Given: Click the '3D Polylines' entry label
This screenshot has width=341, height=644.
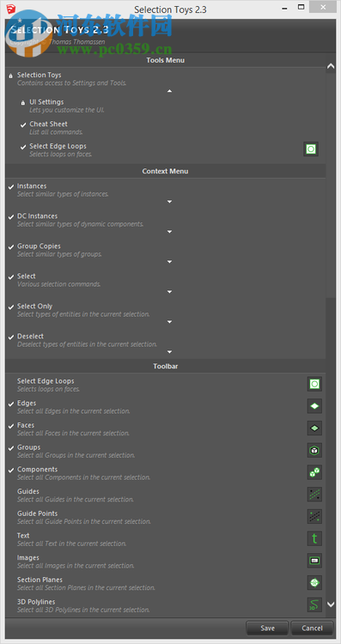Looking at the screenshot, I should [x=36, y=602].
